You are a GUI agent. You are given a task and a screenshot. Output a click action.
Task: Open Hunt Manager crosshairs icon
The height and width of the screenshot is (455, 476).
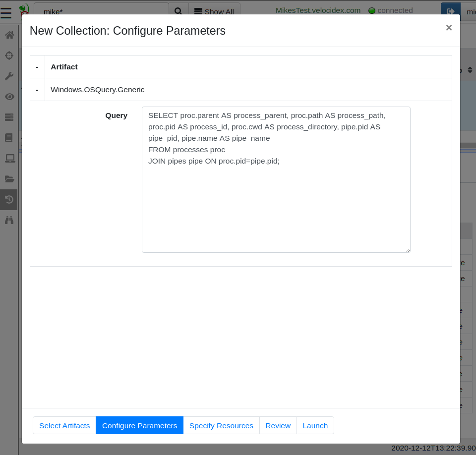pyautogui.click(x=9, y=56)
